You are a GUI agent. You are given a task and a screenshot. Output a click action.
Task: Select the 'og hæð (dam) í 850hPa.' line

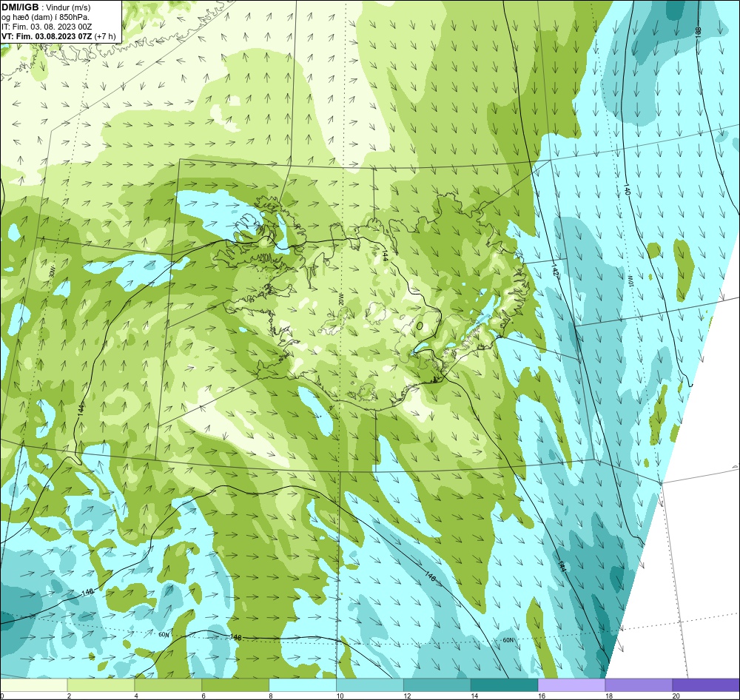click(x=46, y=18)
